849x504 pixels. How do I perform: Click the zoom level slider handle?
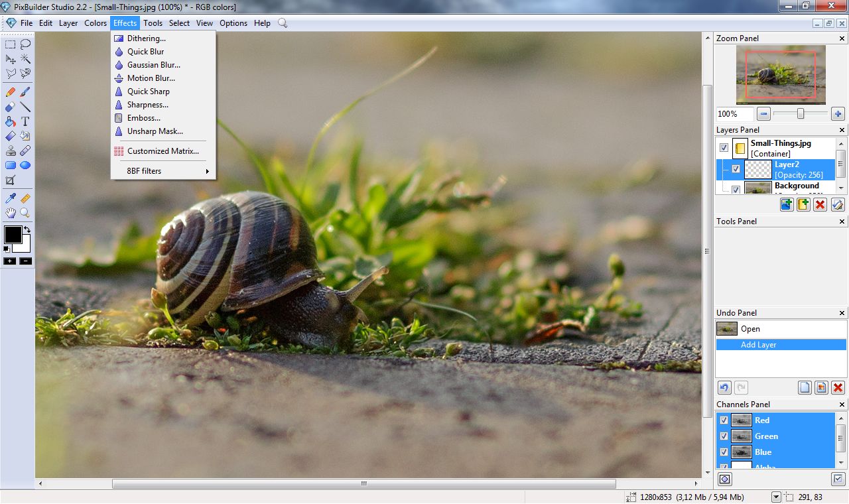pyautogui.click(x=801, y=113)
